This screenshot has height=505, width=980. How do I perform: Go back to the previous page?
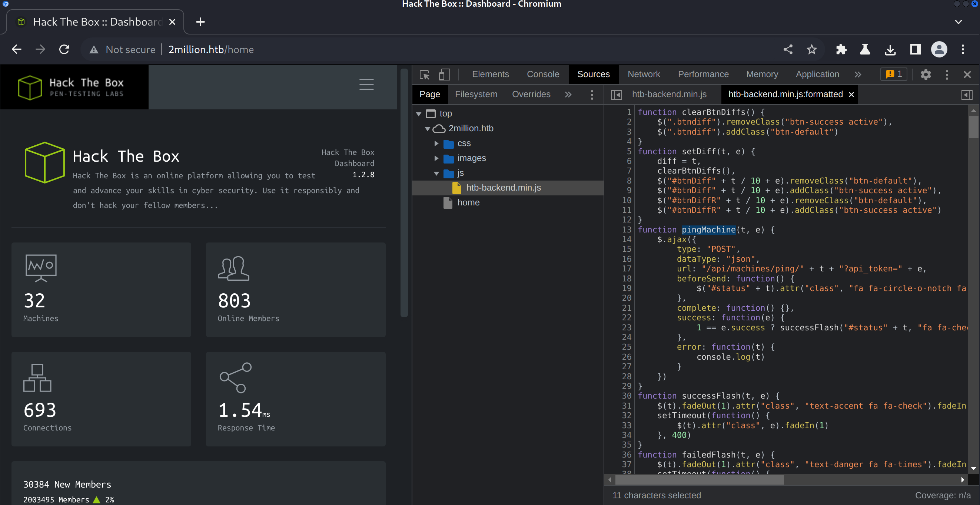[x=16, y=50]
